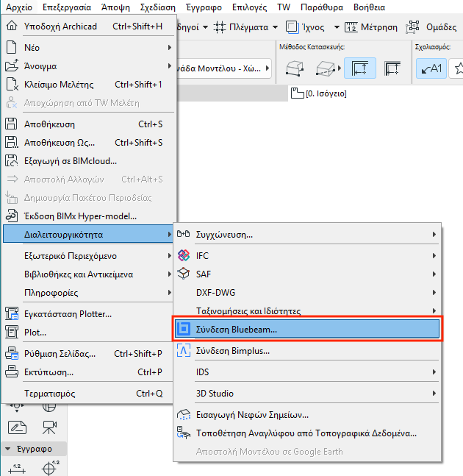Image resolution: width=463 pixels, height=476 pixels.
Task: Choose Τερματισμός to quit
Action: pyautogui.click(x=87, y=394)
